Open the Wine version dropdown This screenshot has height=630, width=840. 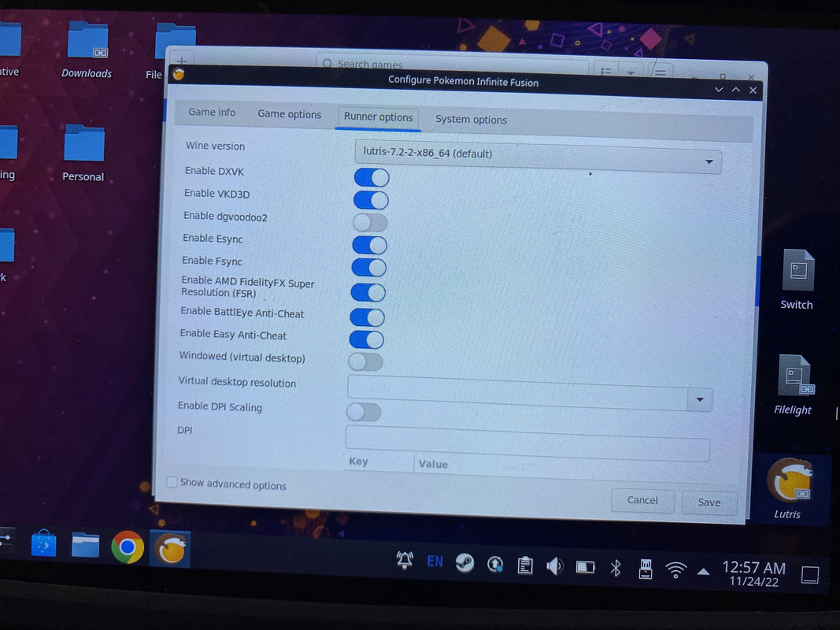(538, 156)
